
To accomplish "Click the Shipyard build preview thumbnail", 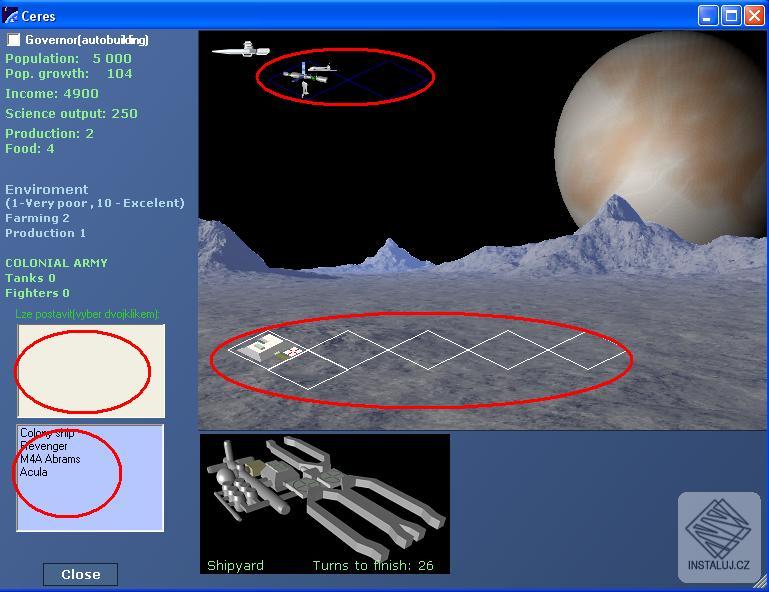I will [325, 504].
